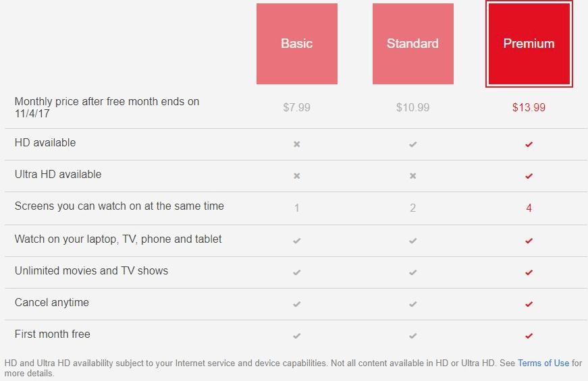This screenshot has height=381, width=588.
Task: Choose the Standard plan tile
Action: [412, 44]
